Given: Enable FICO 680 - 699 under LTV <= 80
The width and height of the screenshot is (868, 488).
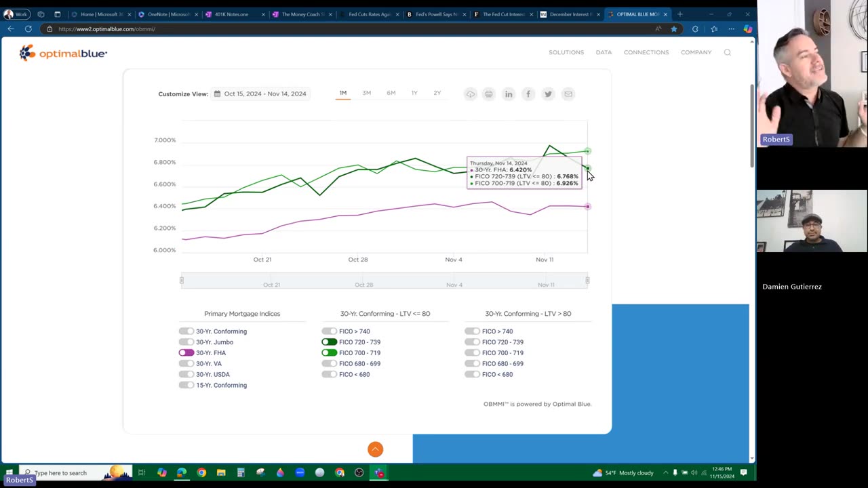Looking at the screenshot, I should pyautogui.click(x=330, y=364).
